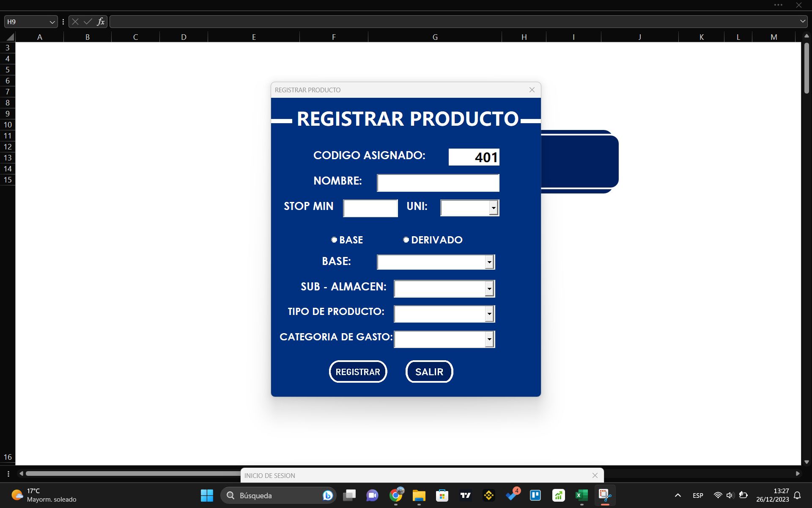The width and height of the screenshot is (812, 508).
Task: Click the Cancel (X) icon beside the formula bar
Action: click(75, 21)
